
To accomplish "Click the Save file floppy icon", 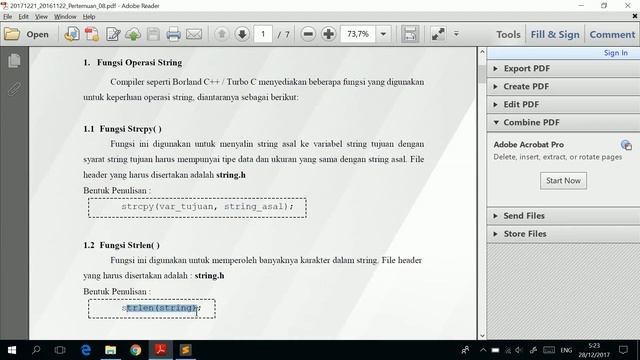I will click(x=153, y=34).
